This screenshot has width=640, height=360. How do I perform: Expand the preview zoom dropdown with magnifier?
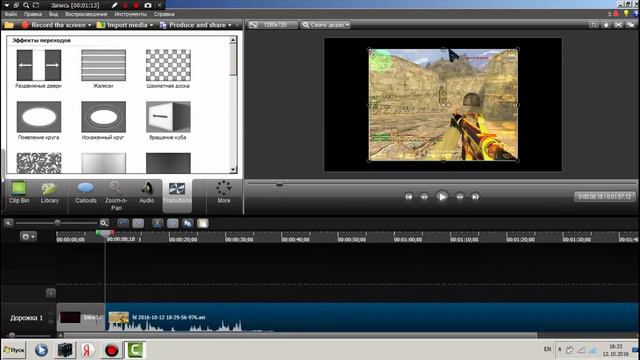pos(325,25)
